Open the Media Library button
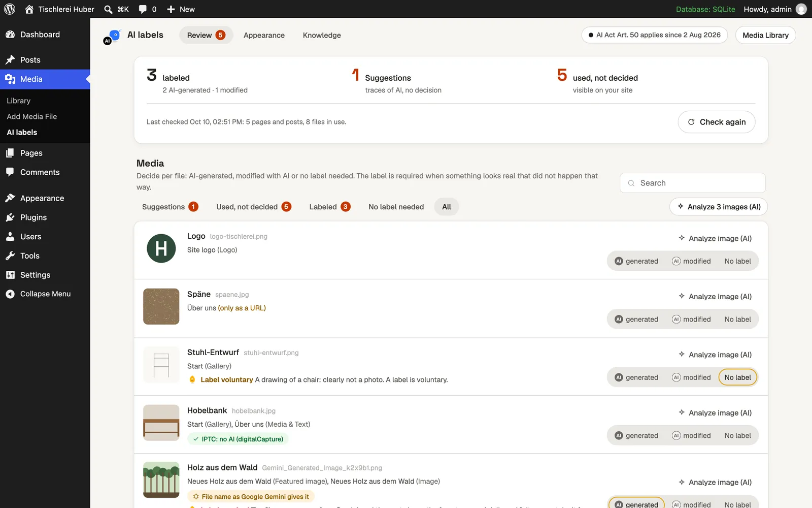The width and height of the screenshot is (812, 508). [765, 35]
